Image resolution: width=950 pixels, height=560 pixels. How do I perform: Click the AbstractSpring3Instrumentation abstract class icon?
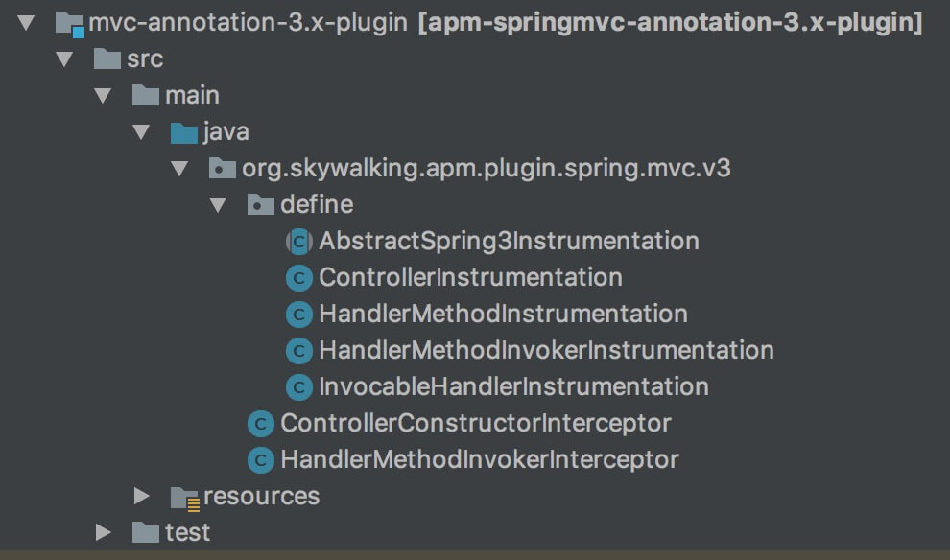tap(299, 241)
